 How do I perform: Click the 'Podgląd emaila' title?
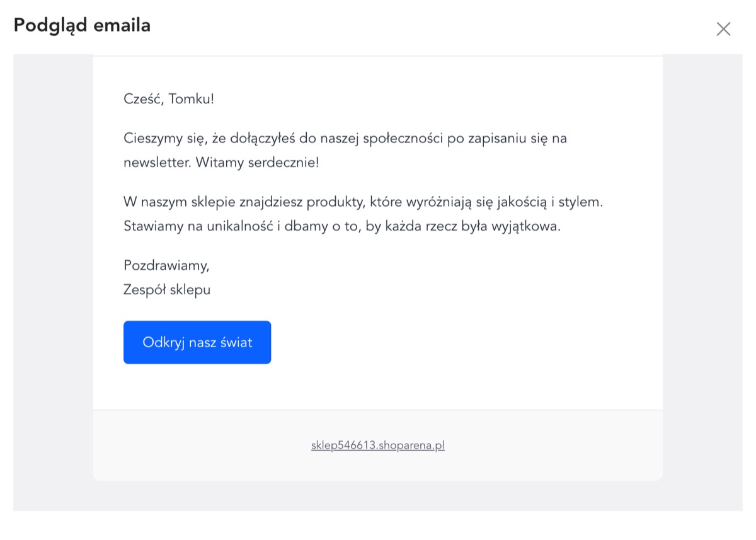coord(81,26)
